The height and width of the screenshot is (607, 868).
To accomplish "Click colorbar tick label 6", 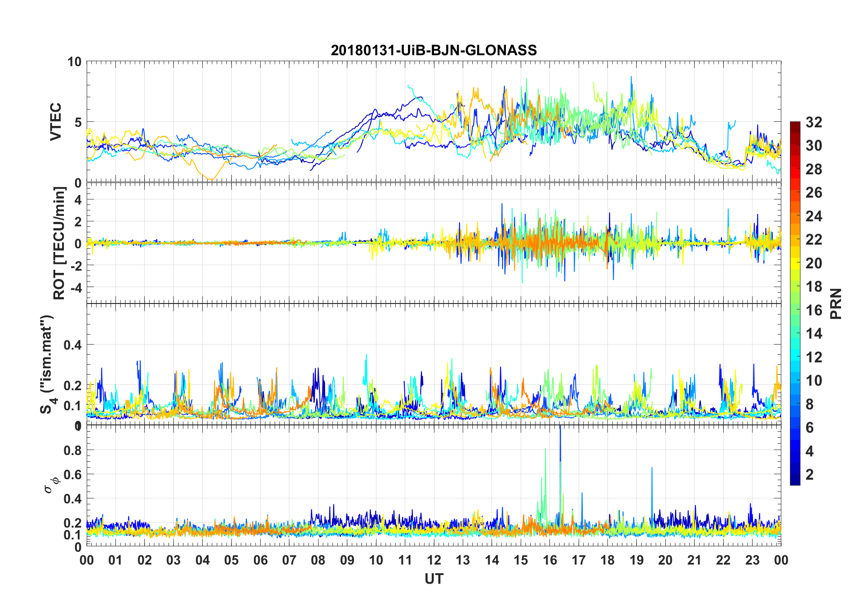I will (x=810, y=428).
